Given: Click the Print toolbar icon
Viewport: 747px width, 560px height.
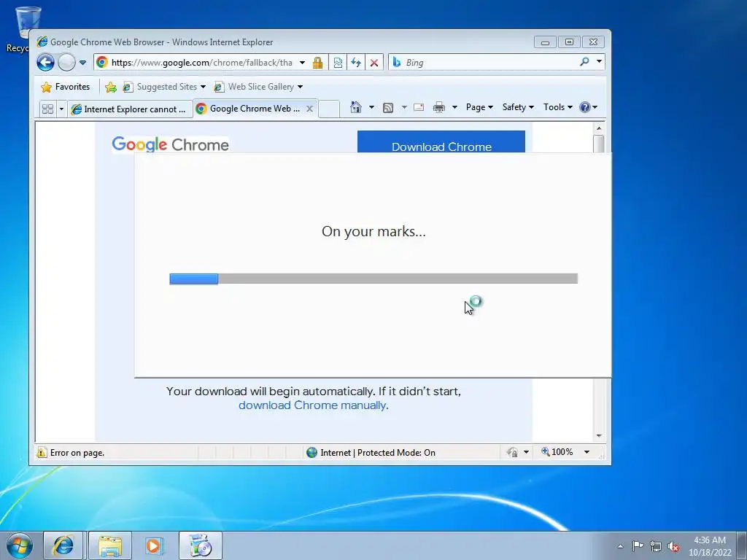Looking at the screenshot, I should 438,107.
